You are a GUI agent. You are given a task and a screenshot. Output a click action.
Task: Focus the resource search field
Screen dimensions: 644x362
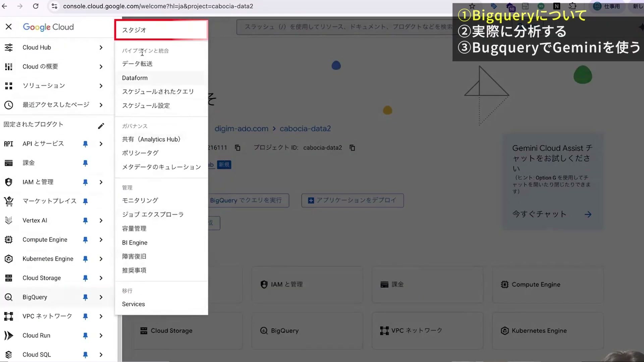pos(344,27)
